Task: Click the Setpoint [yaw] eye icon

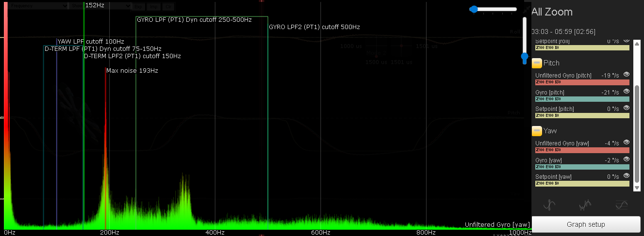Action: click(x=626, y=176)
